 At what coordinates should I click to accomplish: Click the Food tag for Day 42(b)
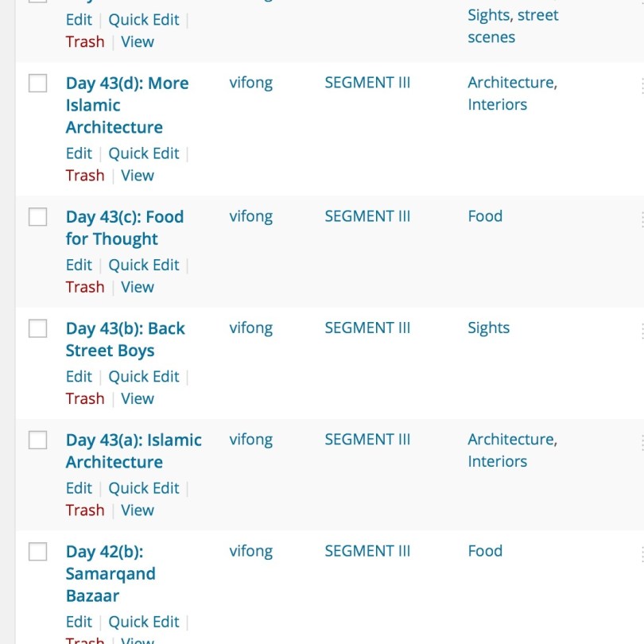pos(485,551)
